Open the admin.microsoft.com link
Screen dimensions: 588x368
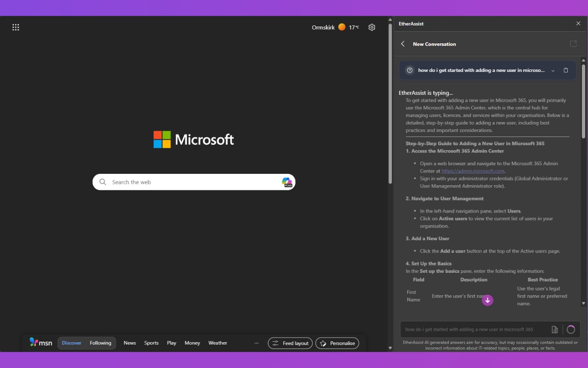[x=473, y=171]
